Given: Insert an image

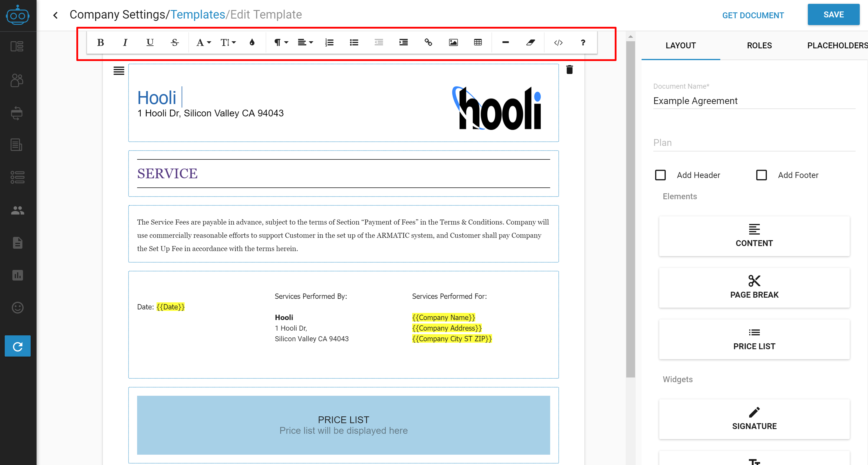Looking at the screenshot, I should click(453, 42).
